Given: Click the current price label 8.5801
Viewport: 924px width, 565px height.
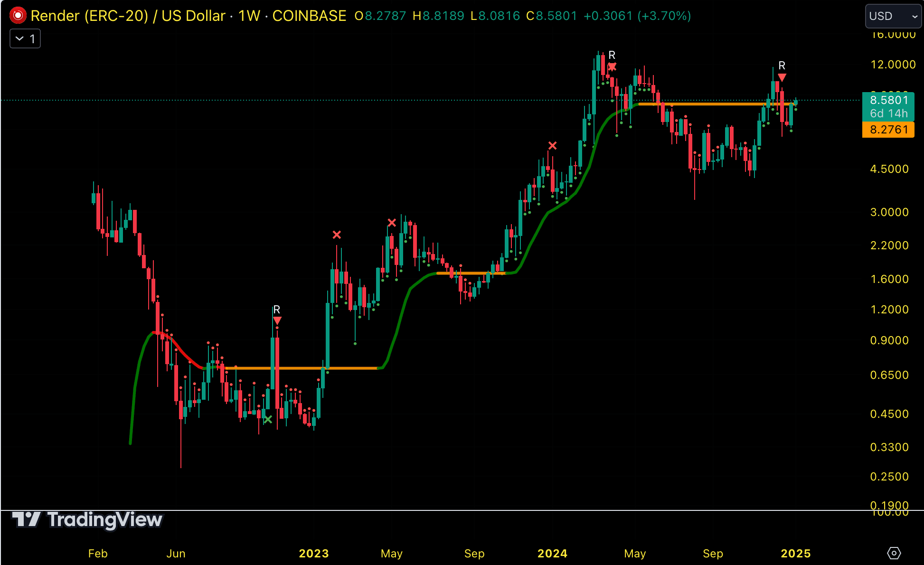Looking at the screenshot, I should [888, 100].
